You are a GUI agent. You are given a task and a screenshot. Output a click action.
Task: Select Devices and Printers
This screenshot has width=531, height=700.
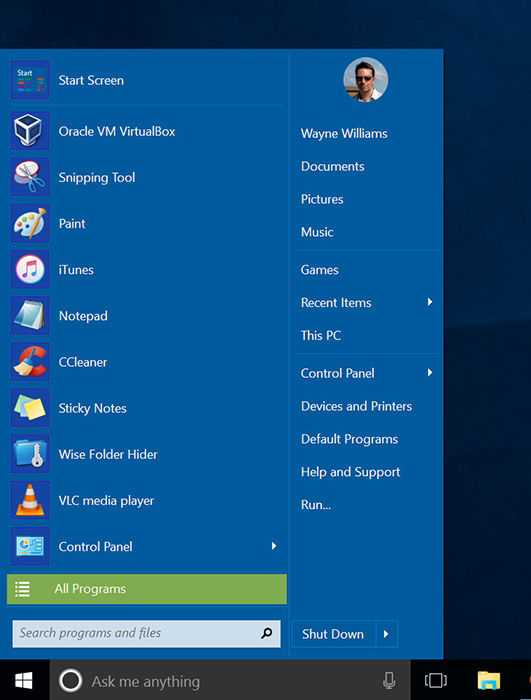coord(356,406)
